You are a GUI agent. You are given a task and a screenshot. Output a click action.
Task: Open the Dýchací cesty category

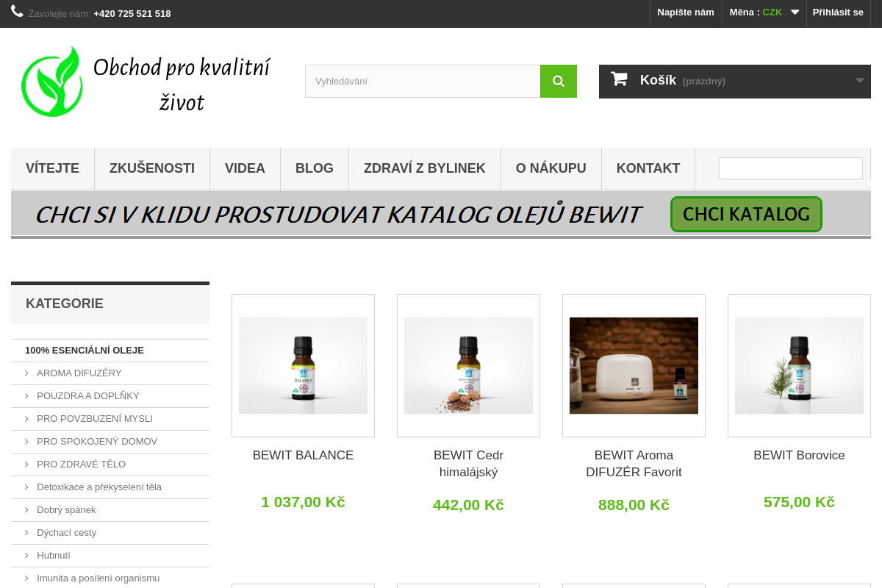click(x=66, y=533)
